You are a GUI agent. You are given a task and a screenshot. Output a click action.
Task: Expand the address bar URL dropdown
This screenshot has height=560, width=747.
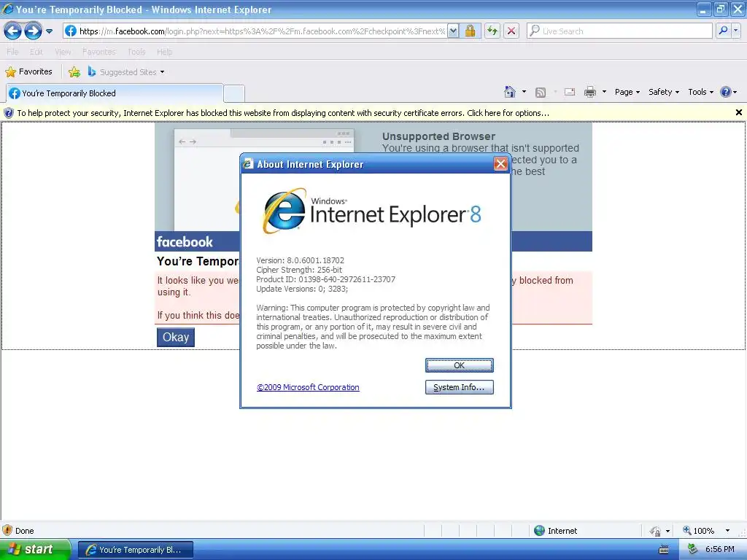click(453, 31)
